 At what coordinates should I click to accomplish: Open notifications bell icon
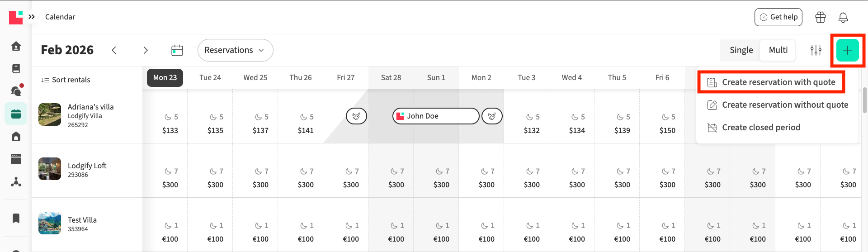pyautogui.click(x=843, y=17)
